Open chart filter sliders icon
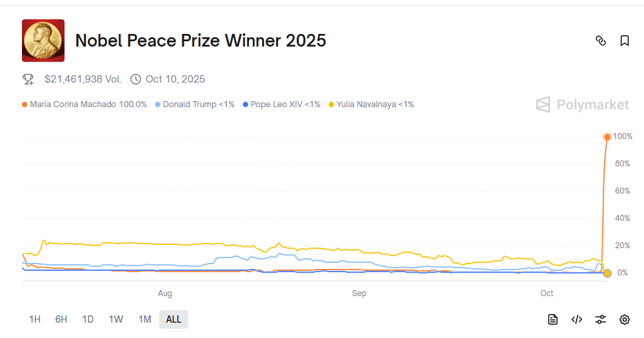The image size is (644, 338). 601,319
